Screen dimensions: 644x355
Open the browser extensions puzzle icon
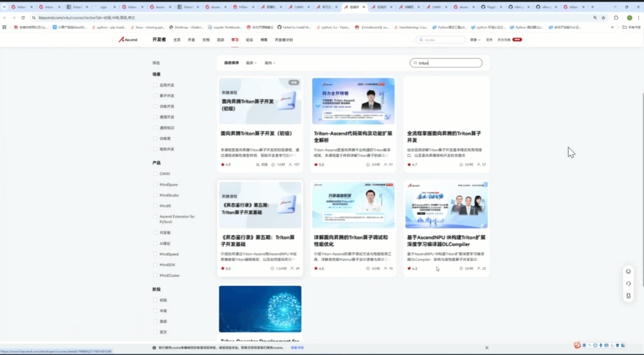click(616, 17)
